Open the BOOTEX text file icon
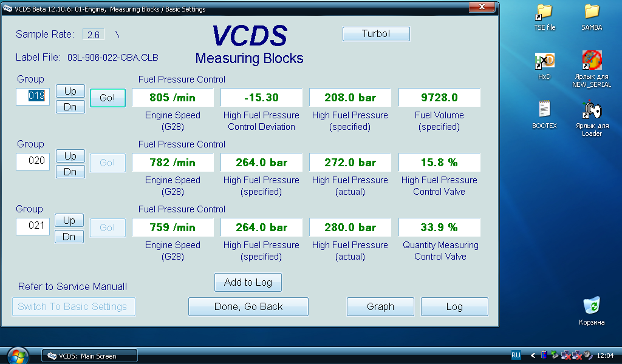 (x=544, y=115)
